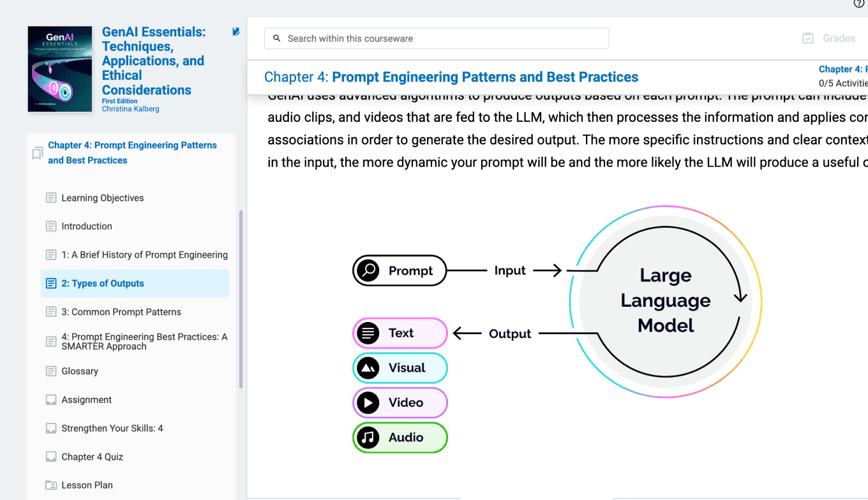
Task: Open the Assignment item
Action: pyautogui.click(x=87, y=400)
